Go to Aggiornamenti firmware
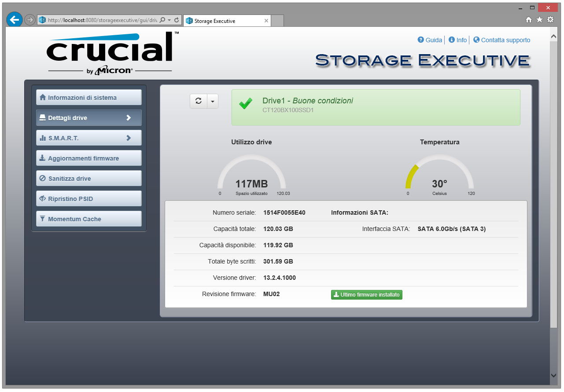Screen dimensions: 564x392 (89, 158)
